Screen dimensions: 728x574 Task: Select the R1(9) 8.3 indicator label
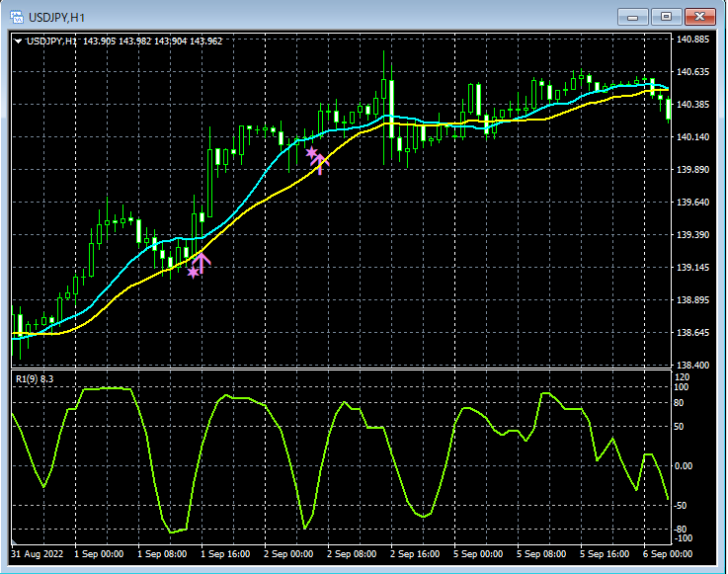(x=35, y=379)
